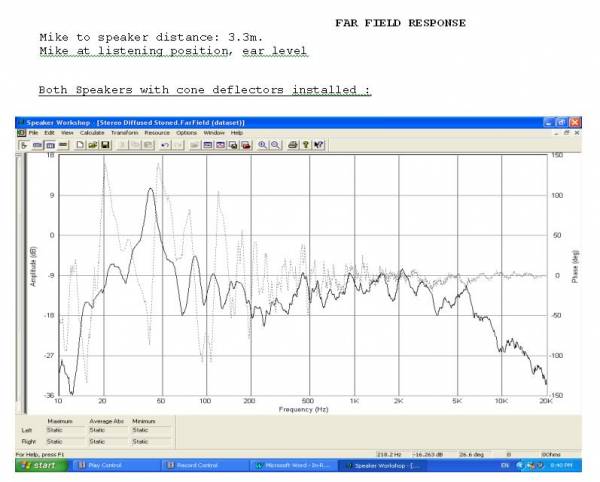Open the Resource menu
Viewport: 600px width, 482px height.
coord(157,133)
